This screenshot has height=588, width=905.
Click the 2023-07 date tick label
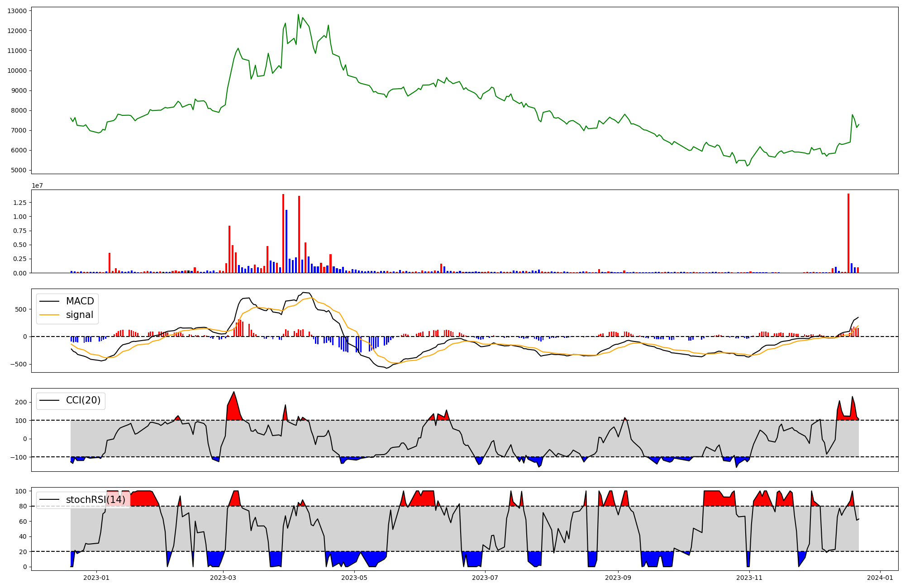coord(486,578)
